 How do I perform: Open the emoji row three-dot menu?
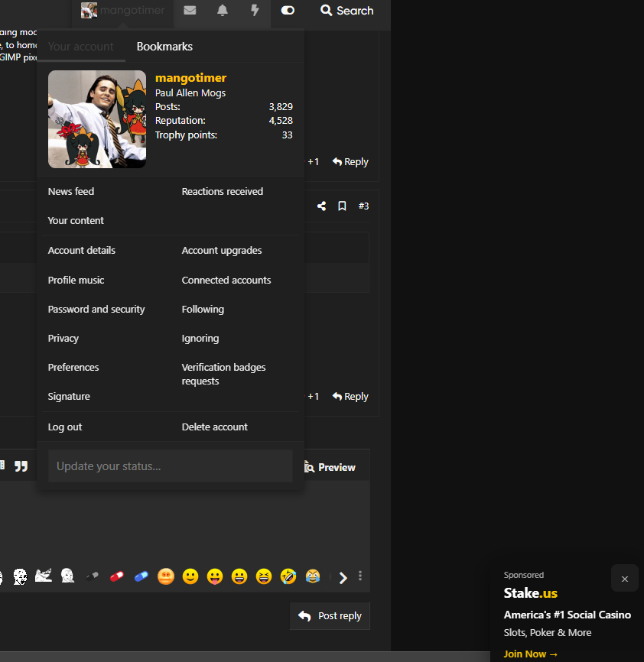tap(360, 576)
